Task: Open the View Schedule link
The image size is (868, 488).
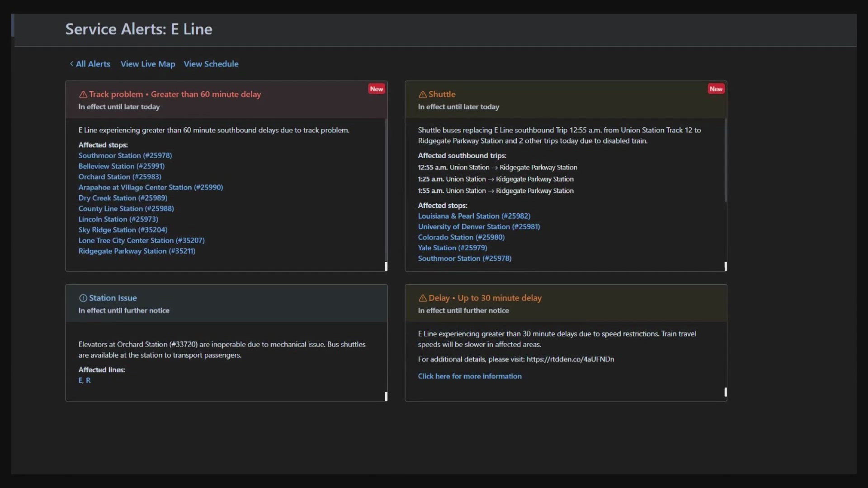Action: coord(211,64)
